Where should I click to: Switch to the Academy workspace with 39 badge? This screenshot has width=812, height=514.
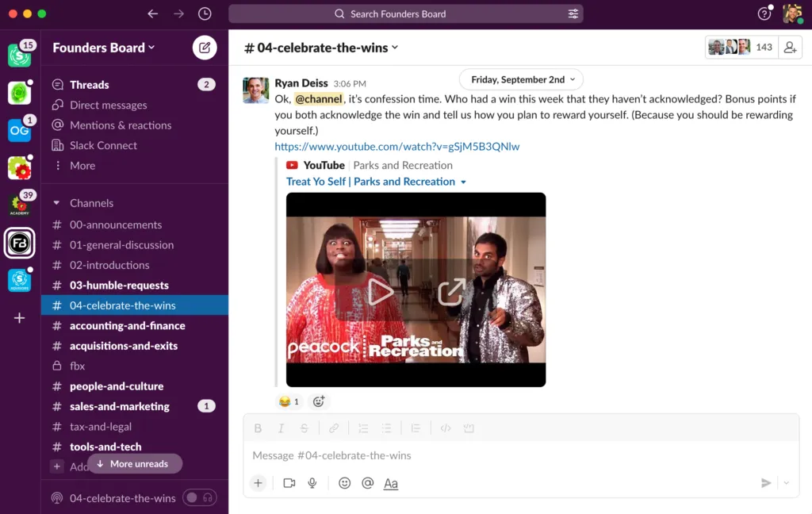pyautogui.click(x=19, y=205)
